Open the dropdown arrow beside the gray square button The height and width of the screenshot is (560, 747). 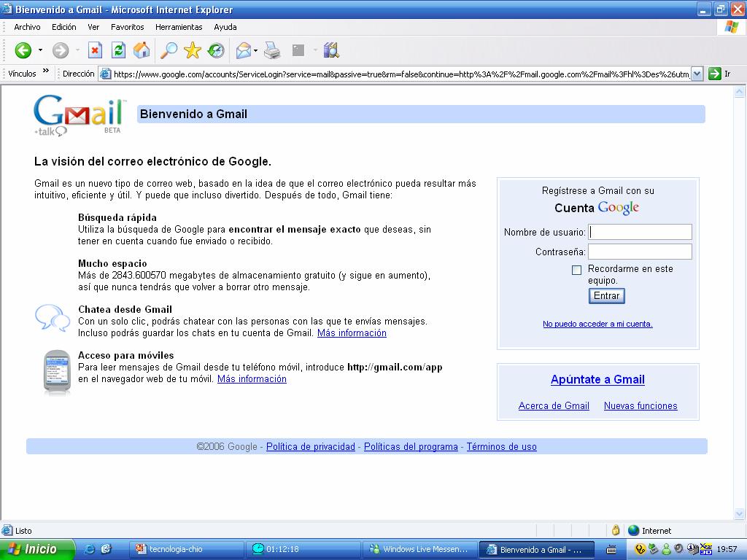point(315,50)
